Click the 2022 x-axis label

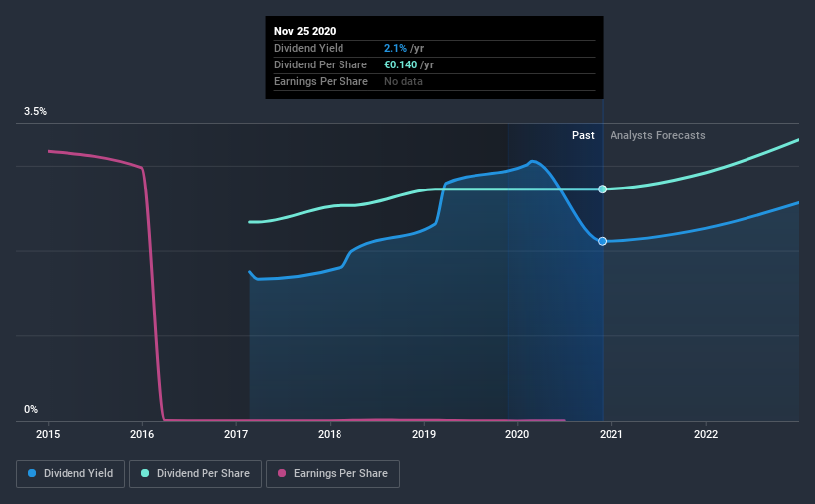click(706, 434)
